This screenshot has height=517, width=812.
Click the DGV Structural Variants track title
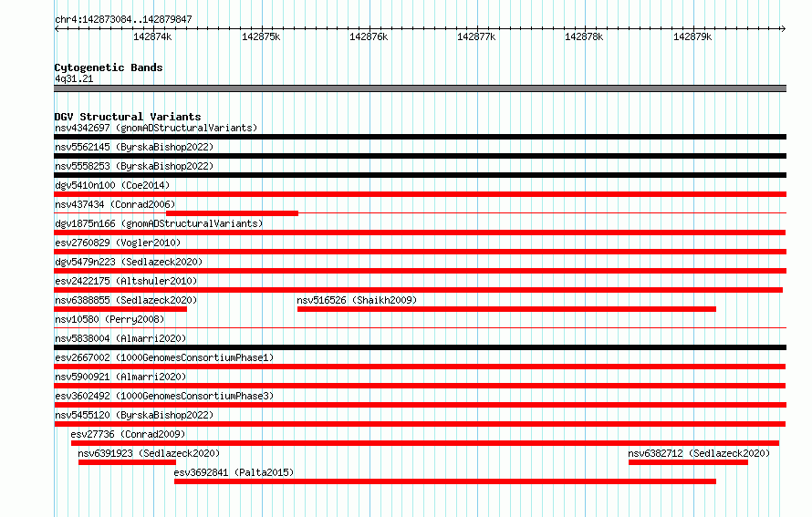[x=128, y=117]
